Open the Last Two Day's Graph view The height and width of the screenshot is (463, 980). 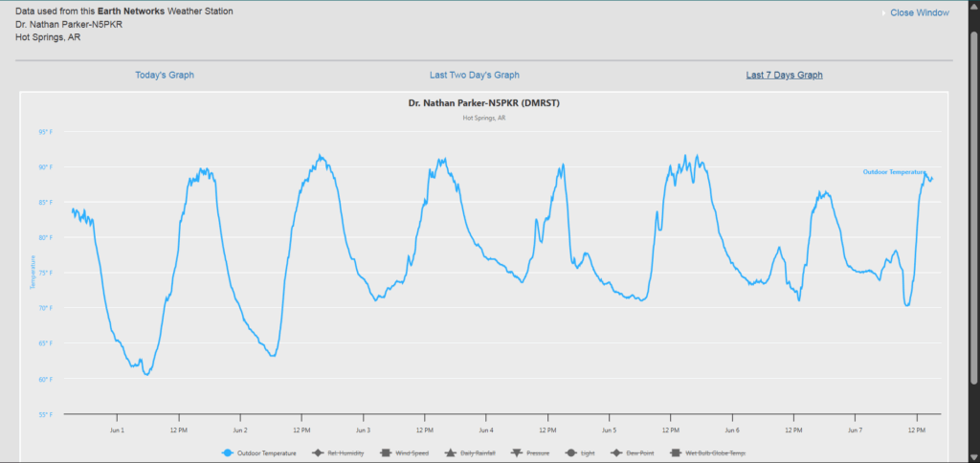click(x=475, y=75)
